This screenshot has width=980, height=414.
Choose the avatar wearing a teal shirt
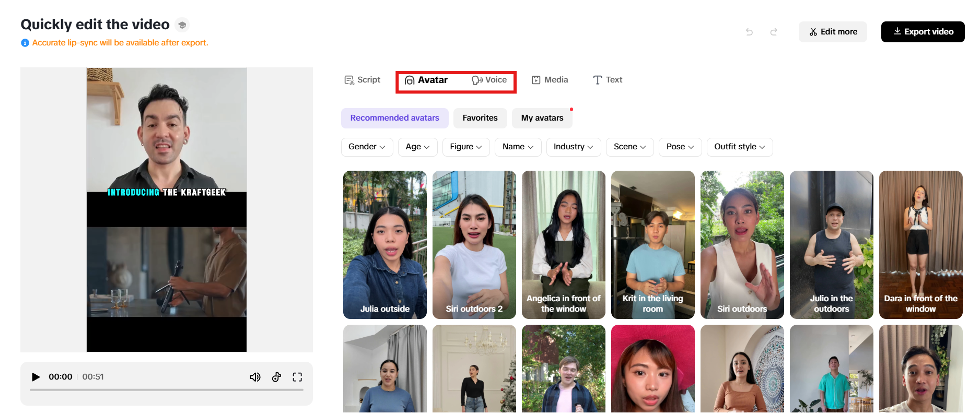click(x=832, y=369)
